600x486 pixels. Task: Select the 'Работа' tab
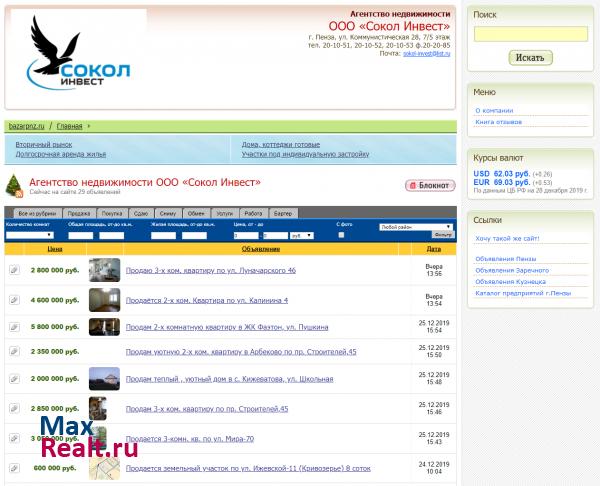pos(253,213)
